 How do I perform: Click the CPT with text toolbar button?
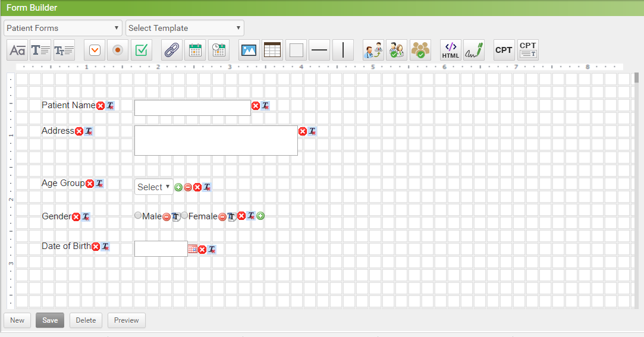[x=528, y=50]
